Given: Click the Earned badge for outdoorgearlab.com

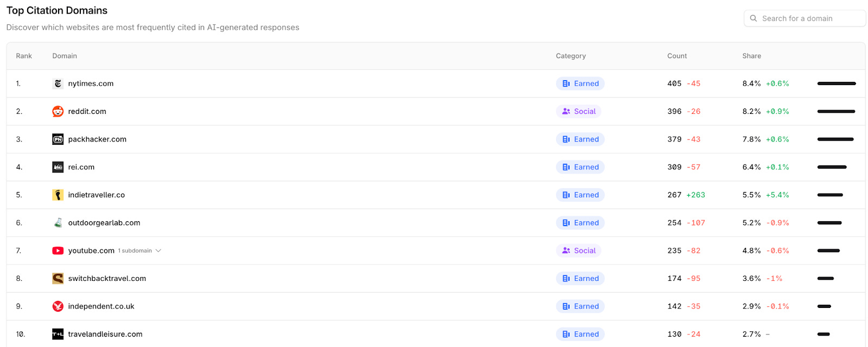Looking at the screenshot, I should pyautogui.click(x=580, y=223).
